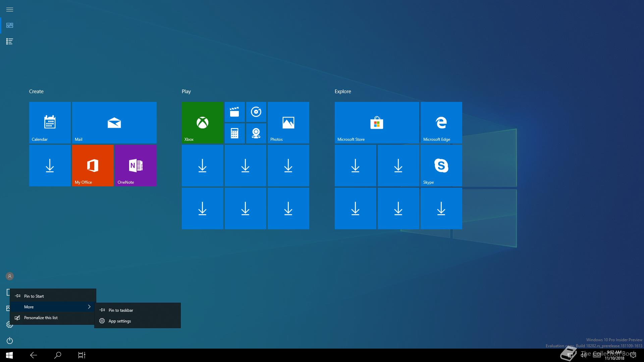Open network status tray icon
The image size is (644, 362).
pos(570,355)
